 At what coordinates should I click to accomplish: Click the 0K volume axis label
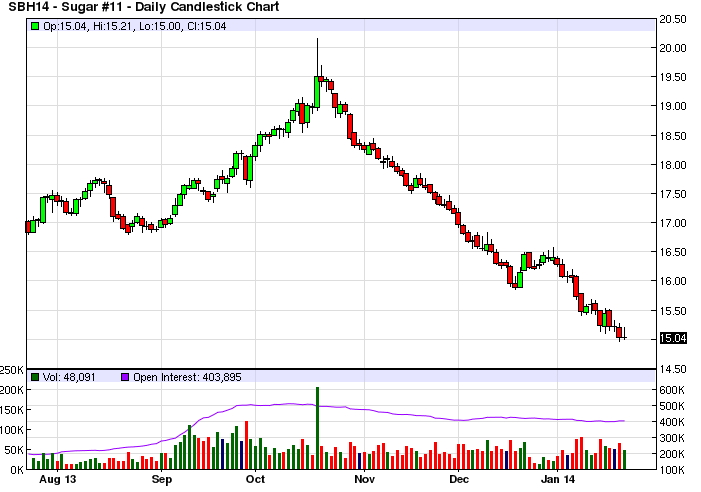(x=17, y=470)
